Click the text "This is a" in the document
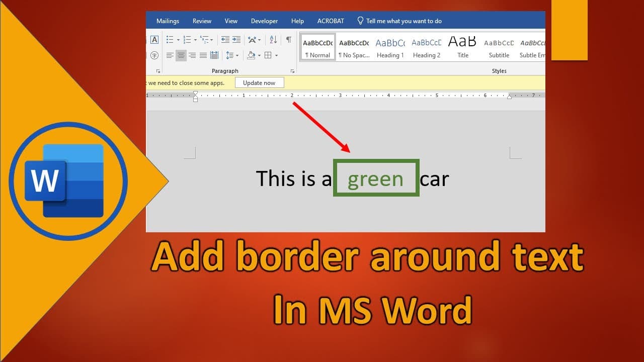 pyautogui.click(x=294, y=178)
